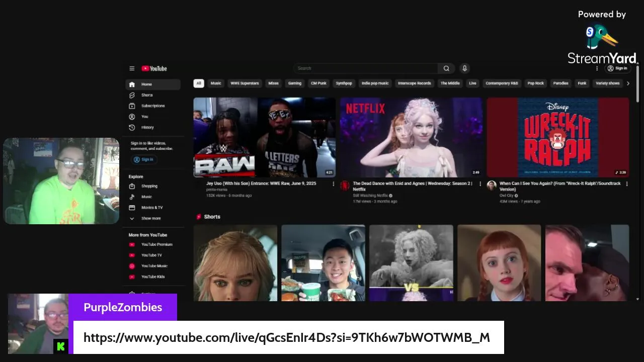Click Sign in button in sidebar
This screenshot has height=362, width=644.
pyautogui.click(x=144, y=159)
